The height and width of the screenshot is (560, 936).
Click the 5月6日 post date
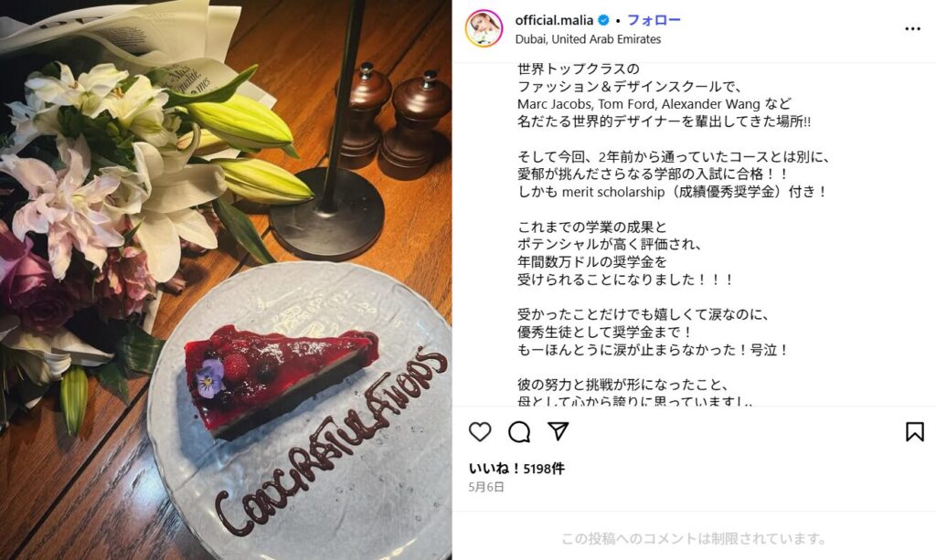486,487
